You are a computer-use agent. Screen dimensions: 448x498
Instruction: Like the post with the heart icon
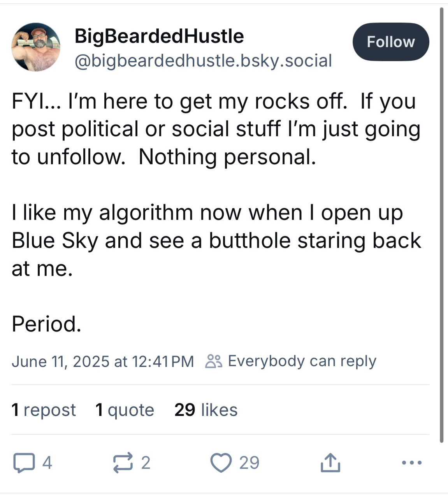coord(221,463)
